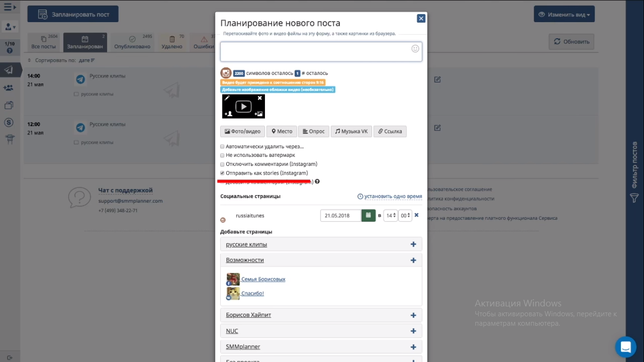
Task: Switch to the Ошибки tab
Action: 203,42
